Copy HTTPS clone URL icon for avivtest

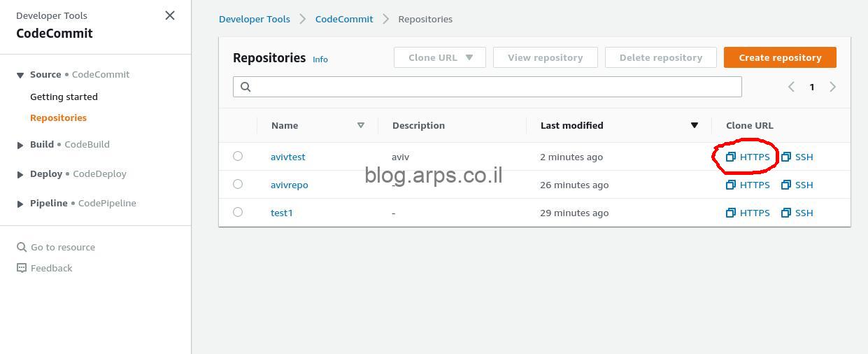(x=731, y=157)
